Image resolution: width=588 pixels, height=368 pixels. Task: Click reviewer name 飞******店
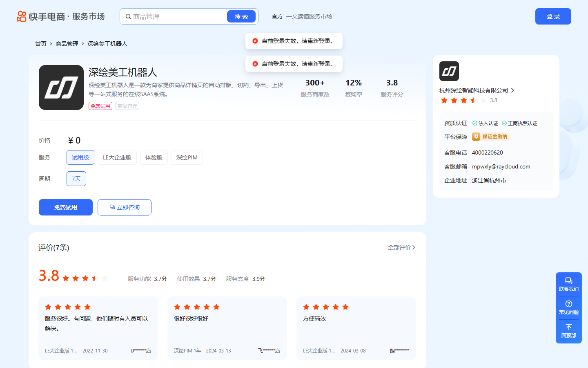(x=269, y=351)
